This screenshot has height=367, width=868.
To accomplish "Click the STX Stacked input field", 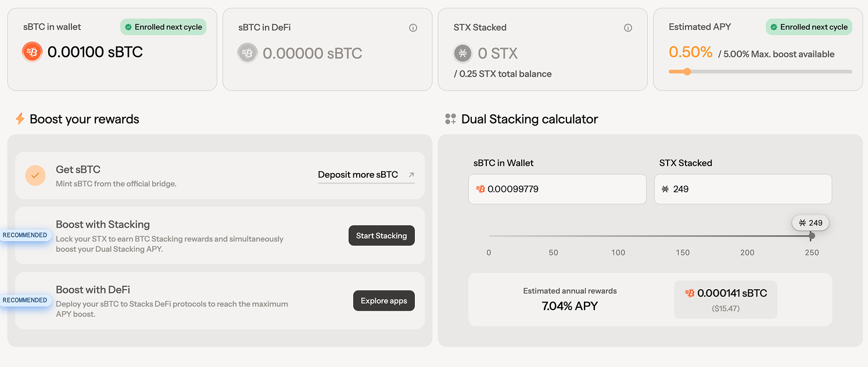I will pos(743,189).
